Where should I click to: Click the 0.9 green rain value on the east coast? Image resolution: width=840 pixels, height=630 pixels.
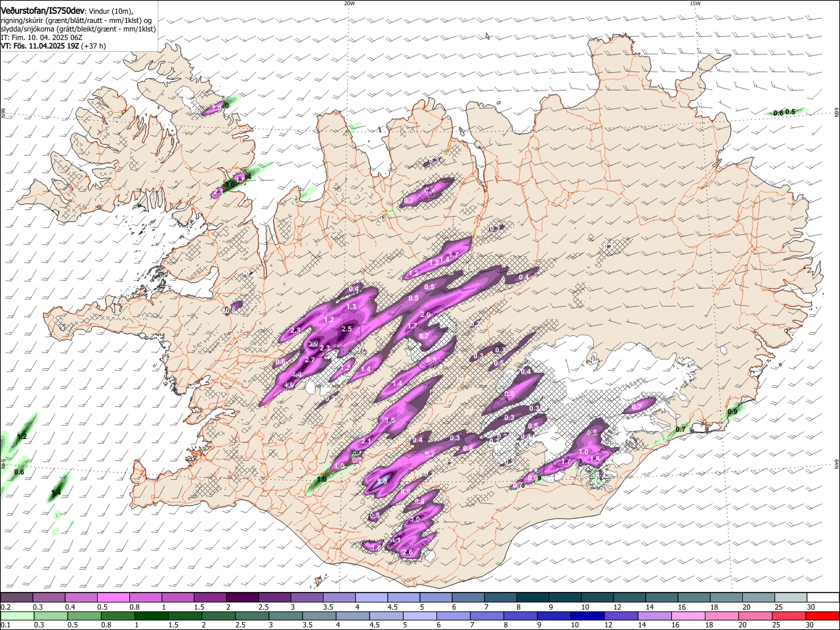coord(732,411)
